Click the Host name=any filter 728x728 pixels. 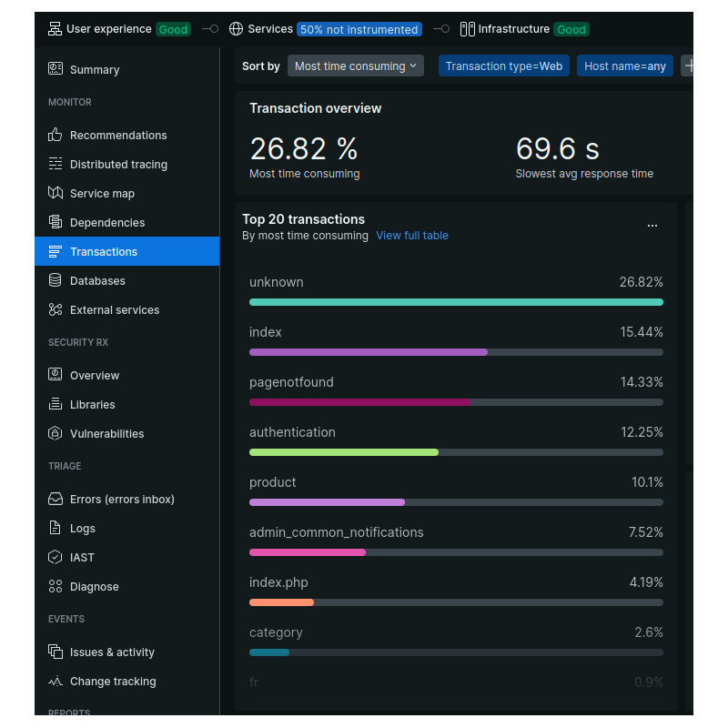pyautogui.click(x=624, y=66)
